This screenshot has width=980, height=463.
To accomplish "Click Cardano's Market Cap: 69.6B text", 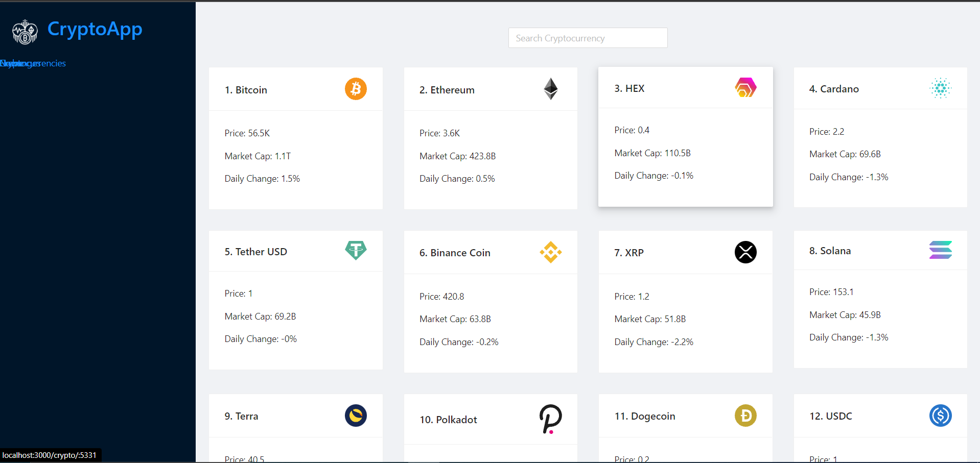I will click(845, 154).
